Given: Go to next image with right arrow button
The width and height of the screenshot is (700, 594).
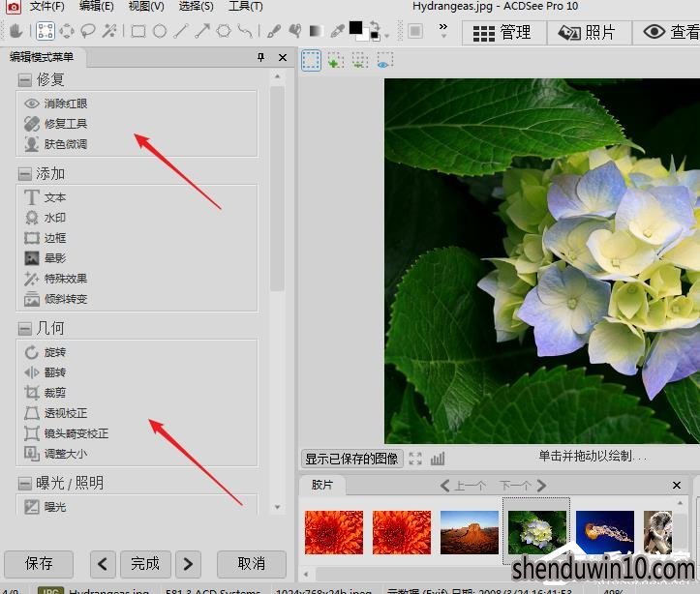Looking at the screenshot, I should [188, 564].
